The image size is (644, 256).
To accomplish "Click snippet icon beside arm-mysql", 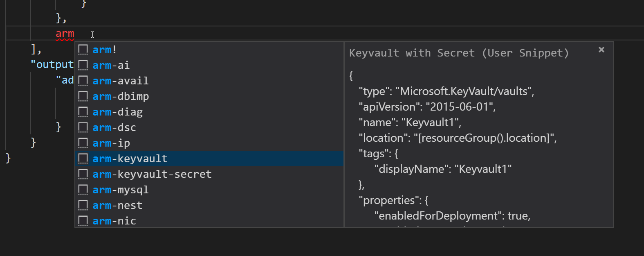I will [83, 190].
